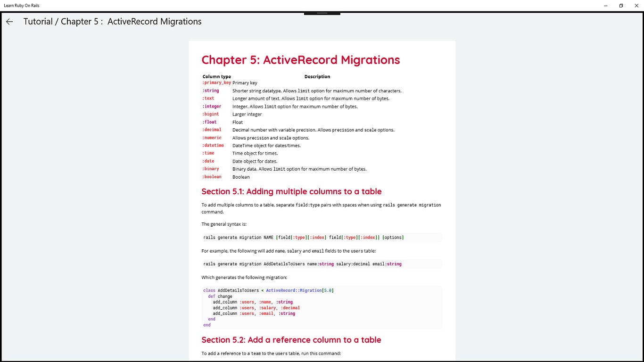Select the :boolean column type cell
Image resolution: width=644 pixels, height=362 pixels.
(212, 177)
